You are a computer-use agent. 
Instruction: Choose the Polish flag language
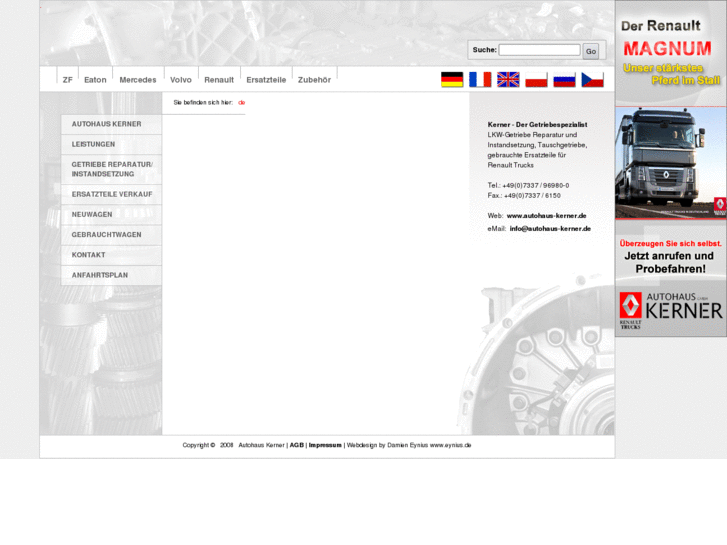(536, 79)
